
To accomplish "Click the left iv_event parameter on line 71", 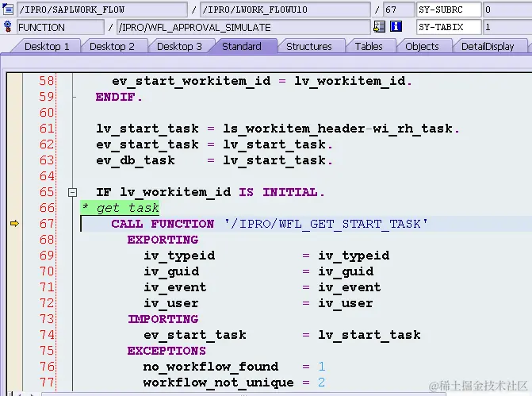I will [175, 287].
